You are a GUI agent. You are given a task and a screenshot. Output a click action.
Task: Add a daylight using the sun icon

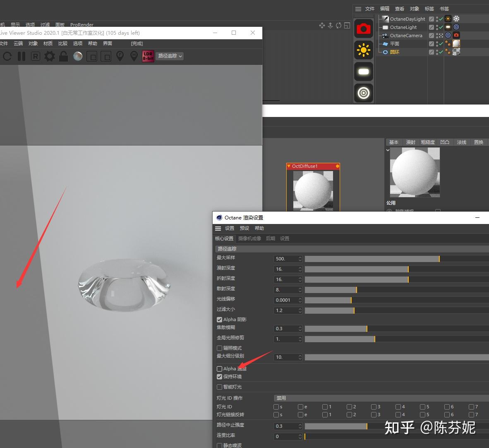(x=363, y=50)
